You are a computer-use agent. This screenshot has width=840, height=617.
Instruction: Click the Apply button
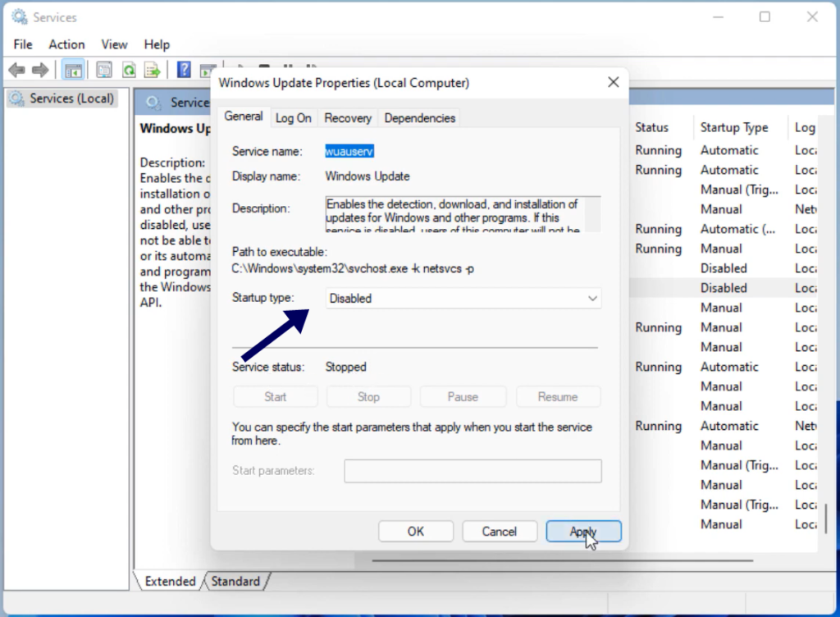tap(583, 531)
